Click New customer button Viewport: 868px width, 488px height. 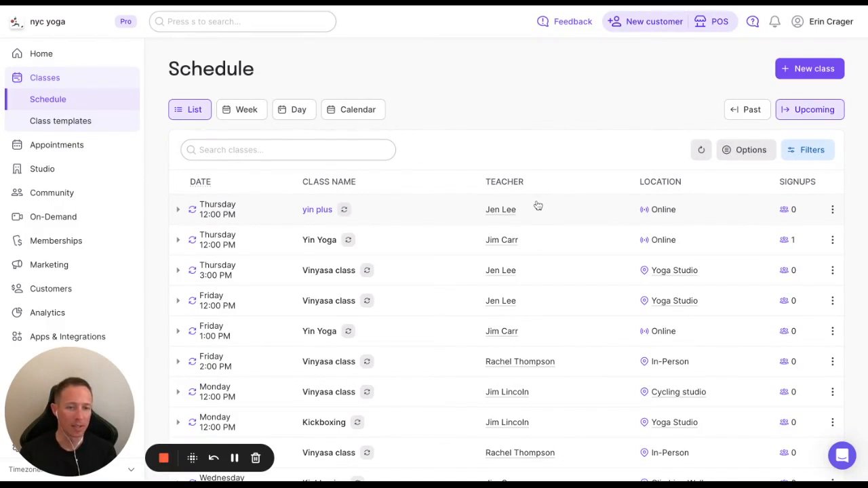tap(645, 22)
